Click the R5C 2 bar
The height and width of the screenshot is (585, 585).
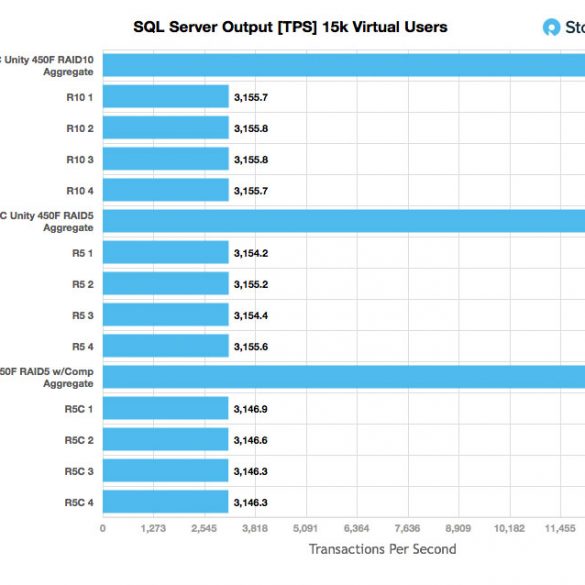click(x=166, y=439)
